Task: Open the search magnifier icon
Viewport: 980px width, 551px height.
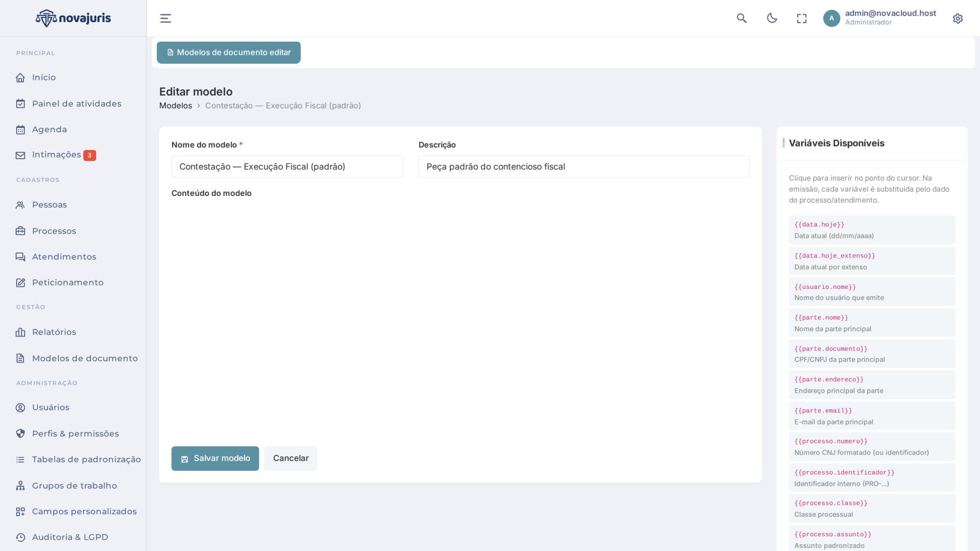Action: tap(741, 19)
